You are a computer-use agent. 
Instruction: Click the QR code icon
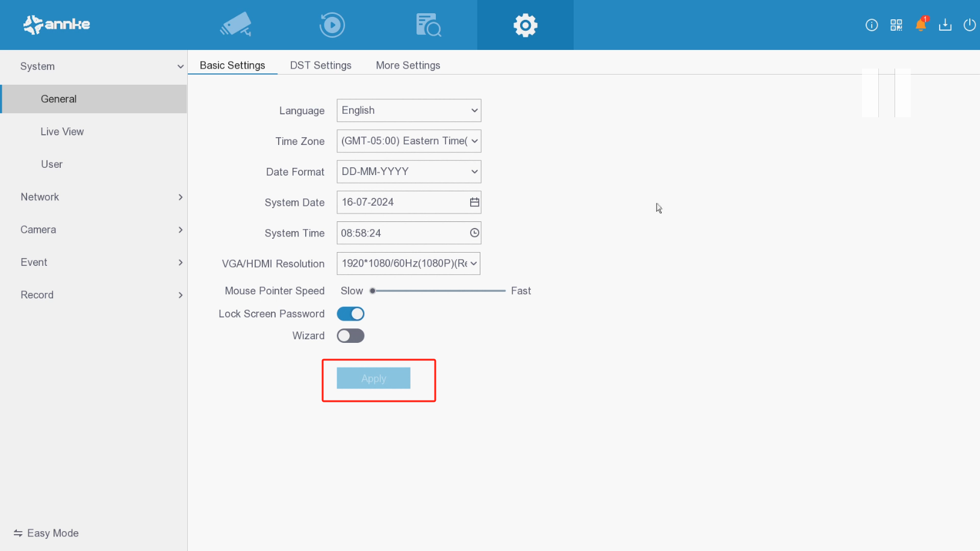tap(896, 25)
